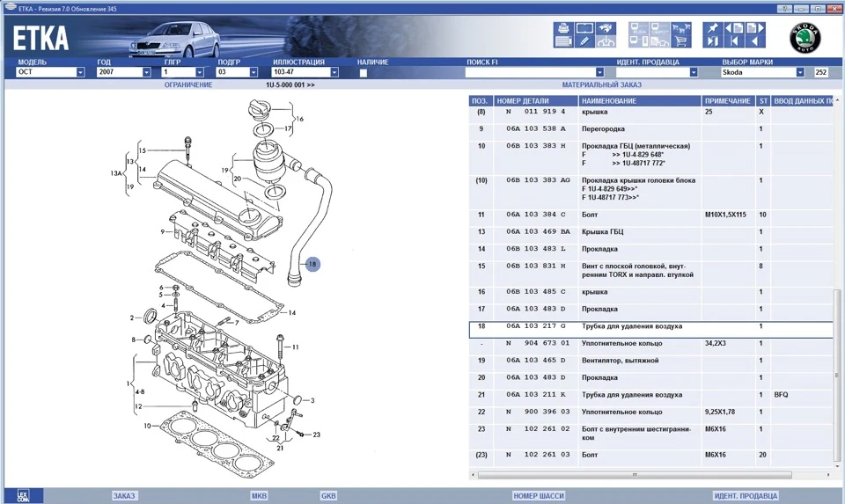The height and width of the screenshot is (504, 845).
Task: Click the LexCom logo icon
Action: (23, 496)
